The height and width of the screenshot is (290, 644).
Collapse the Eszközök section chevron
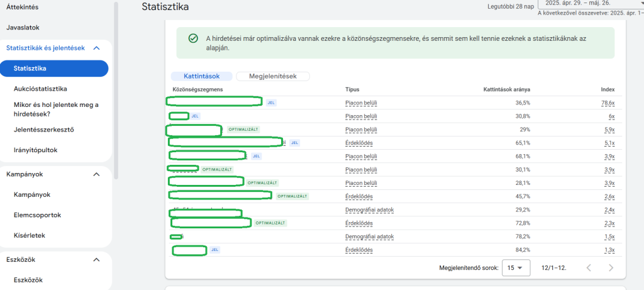pyautogui.click(x=96, y=259)
